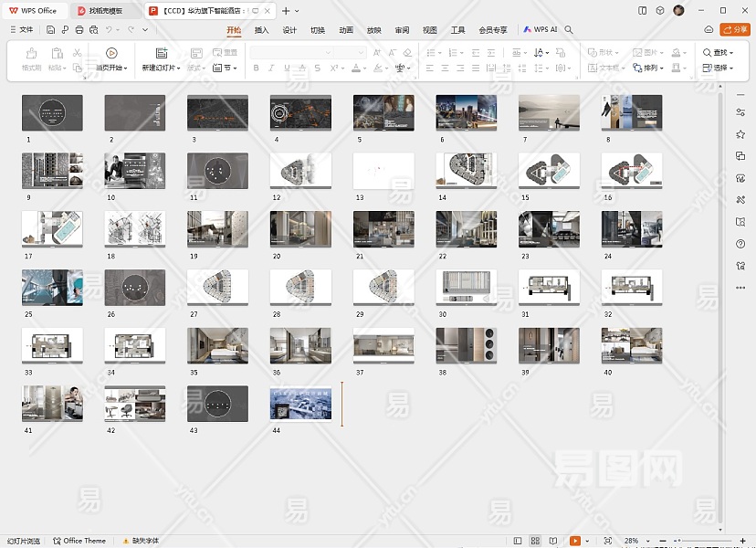
Task: Switch to the 插入 ribbon tab
Action: click(x=261, y=29)
